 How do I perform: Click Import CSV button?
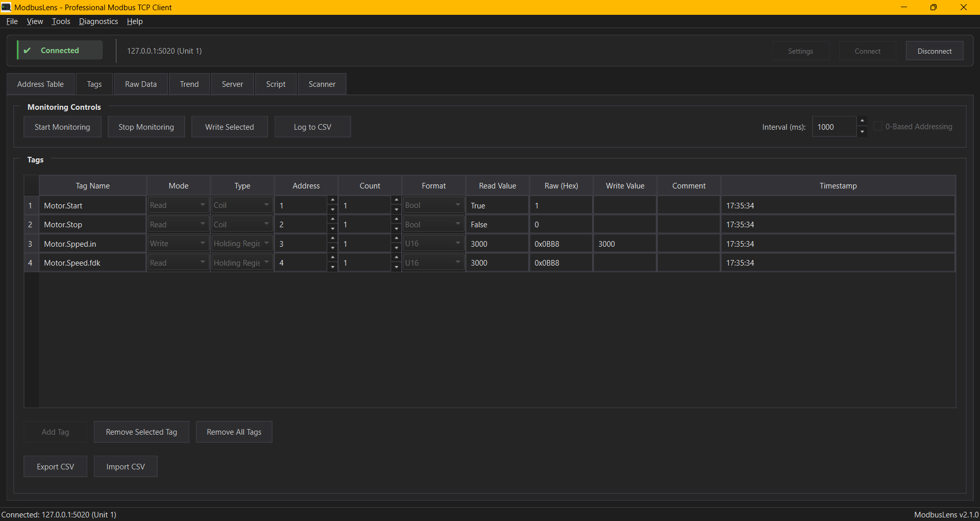point(126,467)
